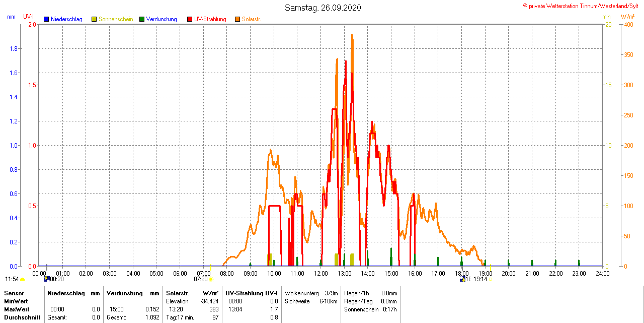
Task: Click the Verdunstung total 1.092
Action: click(x=151, y=317)
